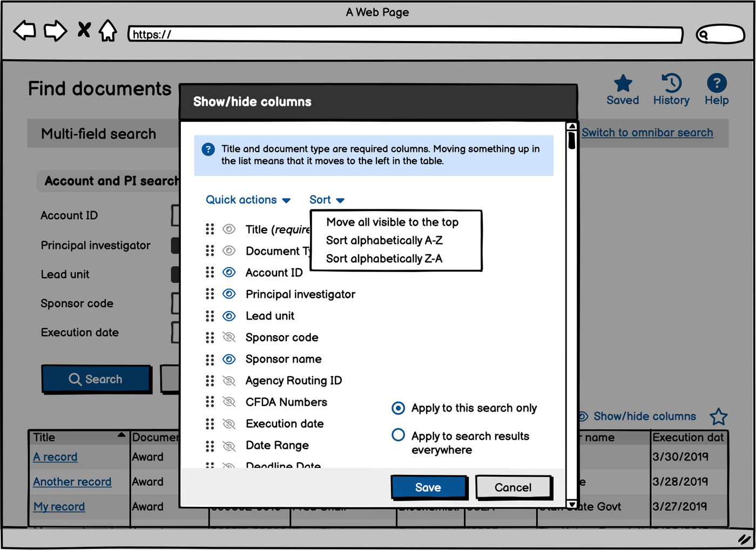Click the Search button

96,379
